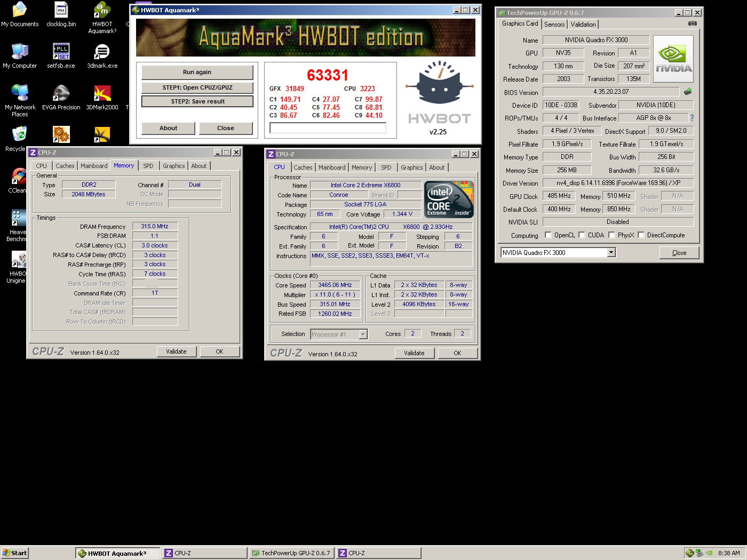Click the empty text field under Aquamark scores
This screenshot has height=560, width=747.
point(328,128)
